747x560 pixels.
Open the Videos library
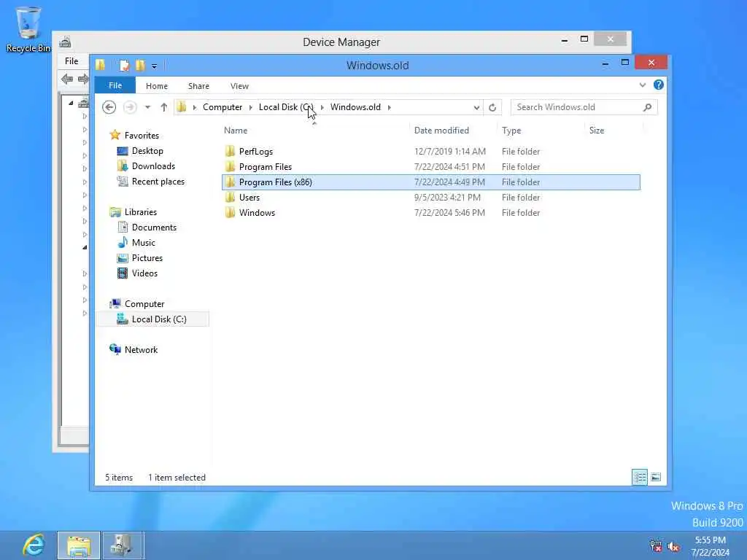click(144, 273)
